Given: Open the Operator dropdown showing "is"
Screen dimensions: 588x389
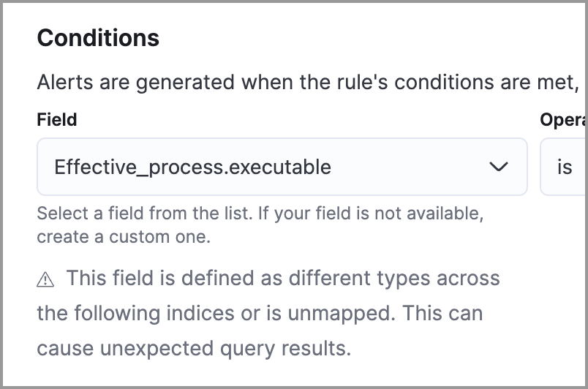Looking at the screenshot, I should [563, 167].
